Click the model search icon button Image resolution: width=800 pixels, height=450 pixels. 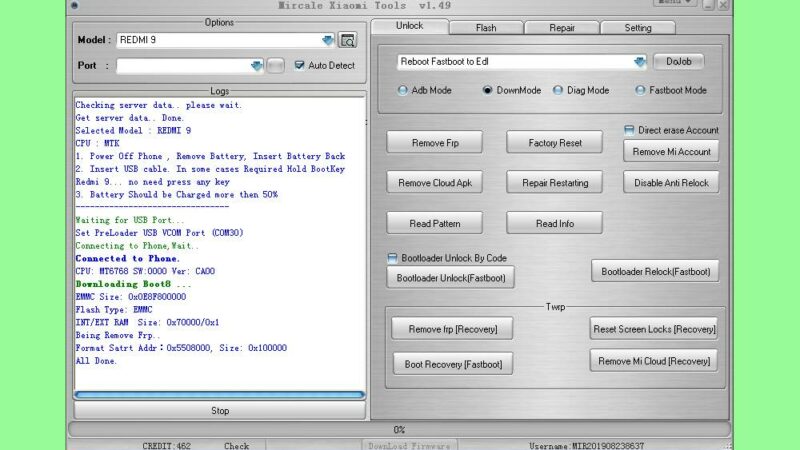(x=347, y=40)
